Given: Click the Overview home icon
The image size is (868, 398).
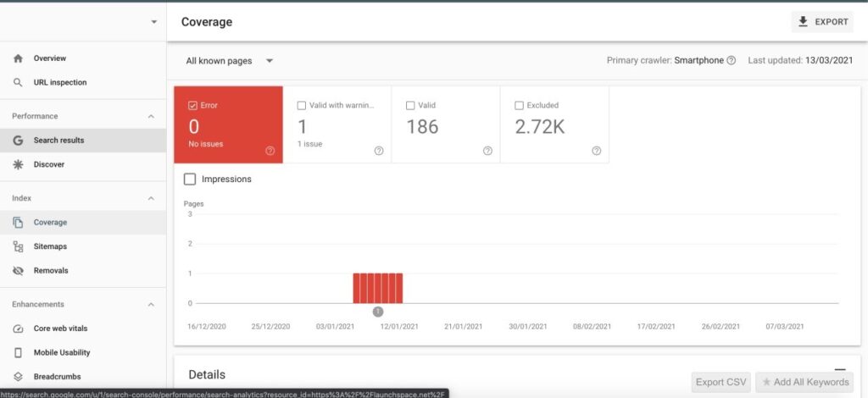Looking at the screenshot, I should pyautogui.click(x=18, y=58).
